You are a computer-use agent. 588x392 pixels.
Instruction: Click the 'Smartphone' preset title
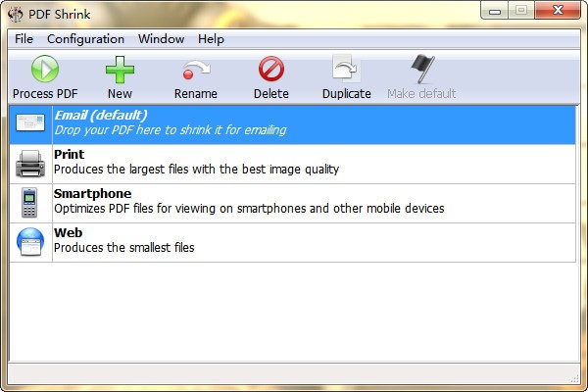pos(93,194)
